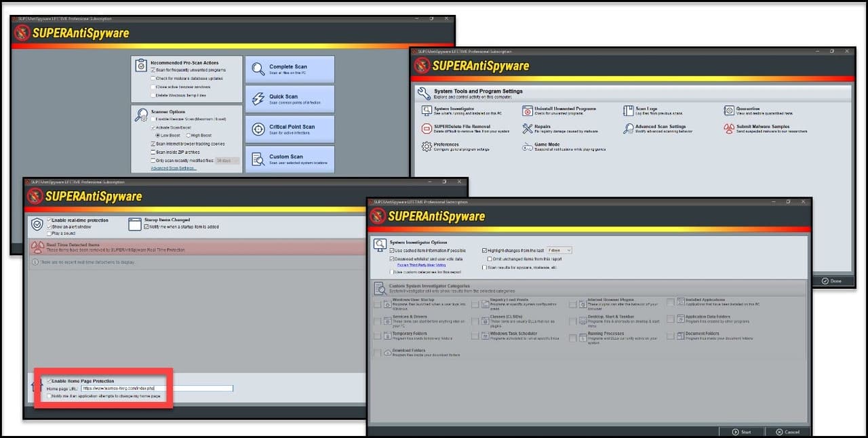The height and width of the screenshot is (438, 868).
Task: Open Submit Malware Samples
Action: [x=763, y=127]
